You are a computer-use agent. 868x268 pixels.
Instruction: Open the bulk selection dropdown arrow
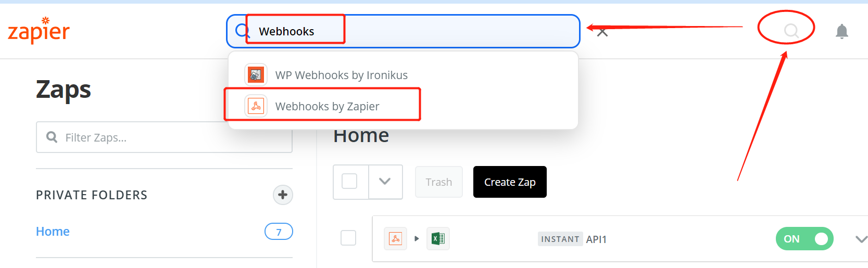coord(385,182)
